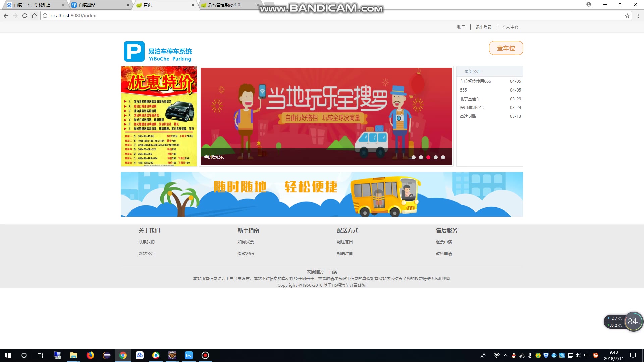Image resolution: width=644 pixels, height=362 pixels.
Task: Open 车位暂停使用666 announcement
Action: pyautogui.click(x=475, y=81)
